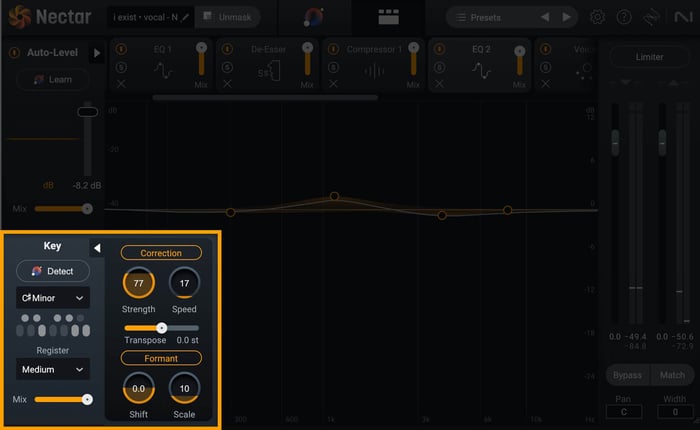This screenshot has width=700, height=430.
Task: Expand the Auto-Level panel arrow
Action: [x=97, y=53]
